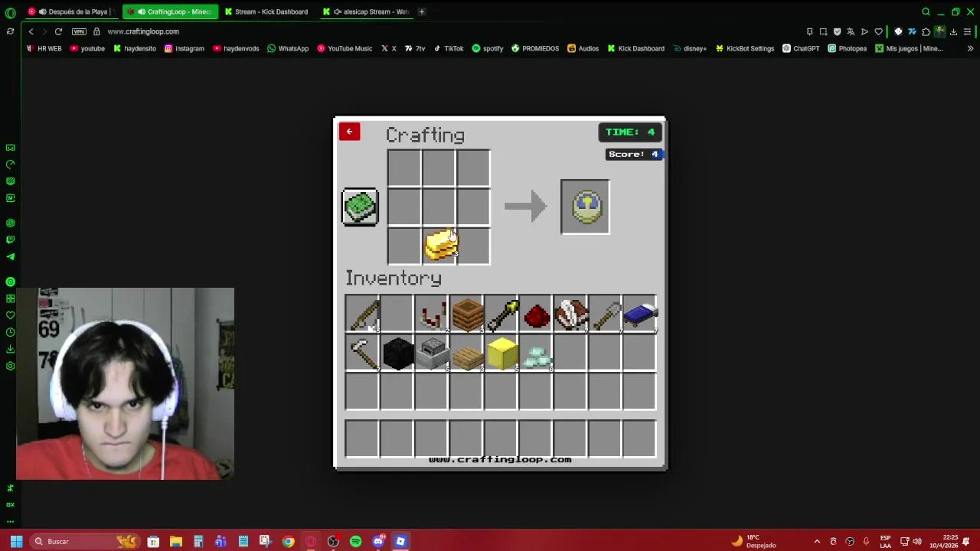
Task: Switch to CraftingLoop Minecraft tab
Action: pyautogui.click(x=170, y=11)
